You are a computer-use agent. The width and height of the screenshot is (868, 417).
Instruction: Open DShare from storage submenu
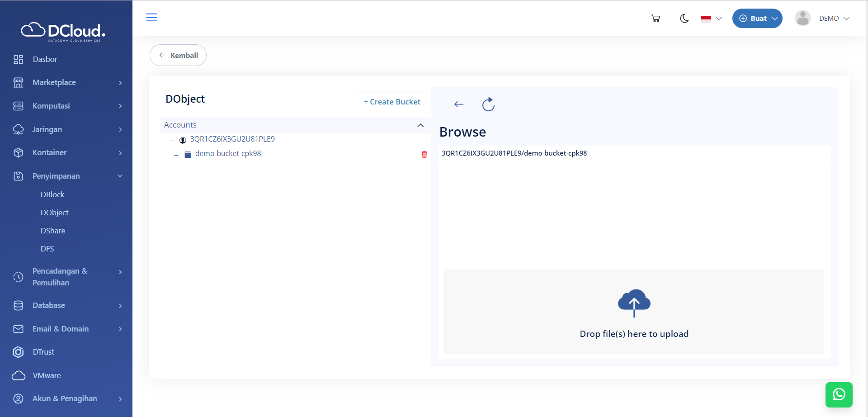[x=53, y=231]
